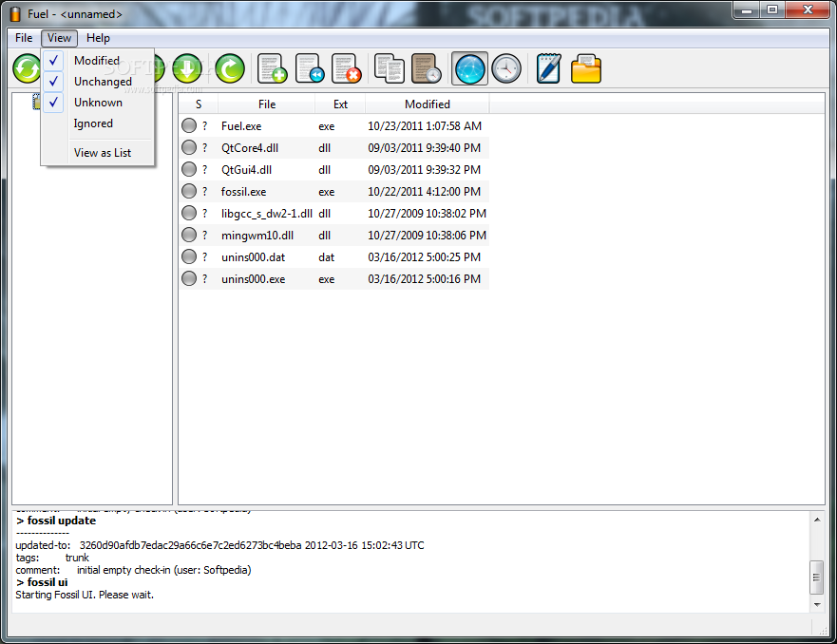Open the Help menu
This screenshot has height=644, width=837.
(x=98, y=38)
